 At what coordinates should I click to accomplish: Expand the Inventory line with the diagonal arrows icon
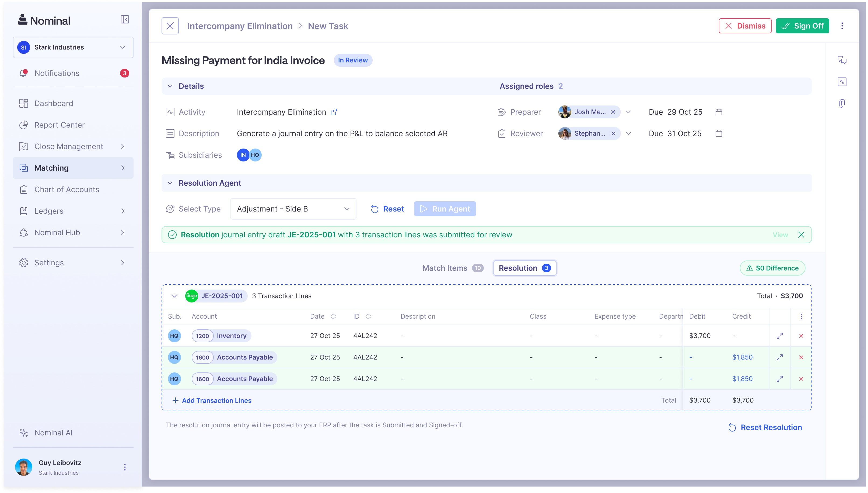(780, 336)
